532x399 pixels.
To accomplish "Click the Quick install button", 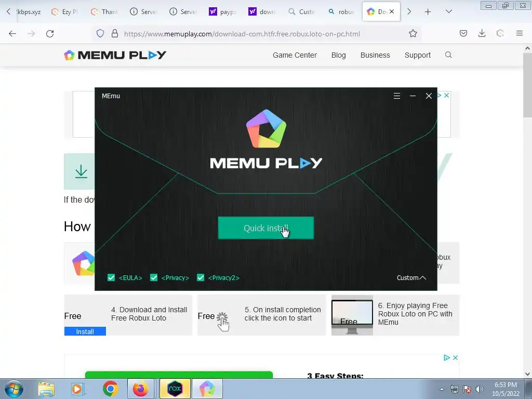I will (265, 228).
